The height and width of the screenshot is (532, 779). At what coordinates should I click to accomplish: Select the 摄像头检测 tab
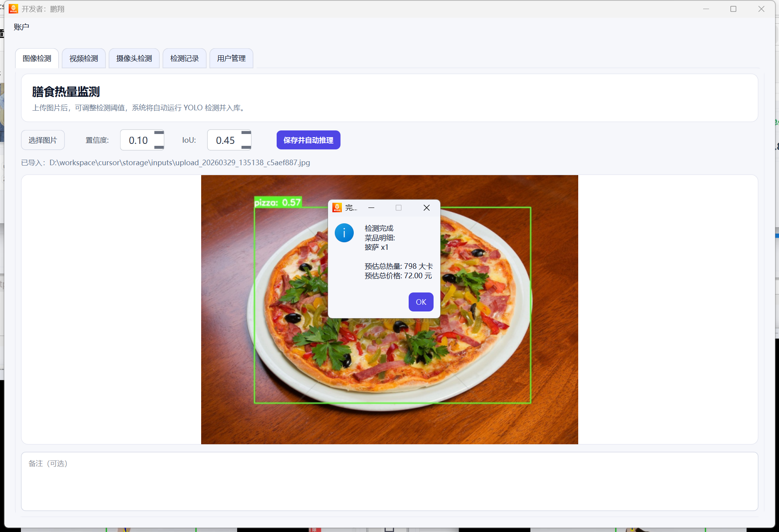pos(134,58)
